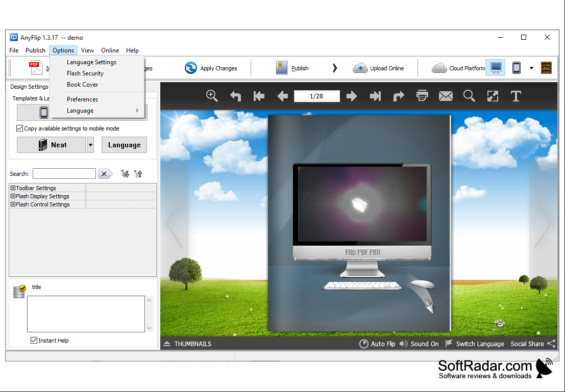
Task: Click the Options menu header
Action: coord(63,50)
